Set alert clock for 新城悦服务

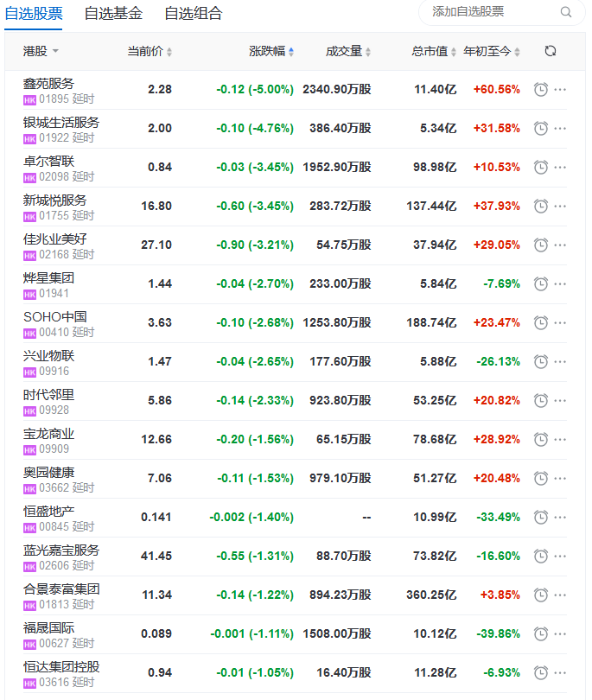pyautogui.click(x=541, y=207)
